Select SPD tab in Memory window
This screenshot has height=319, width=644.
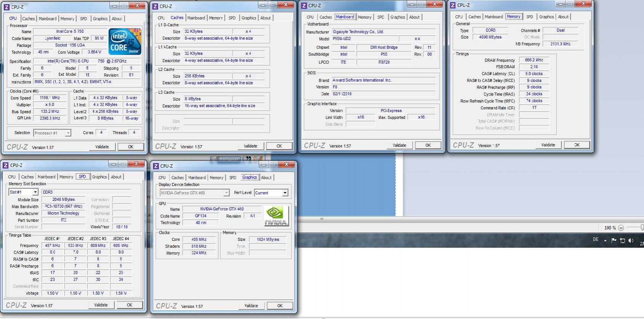click(530, 17)
